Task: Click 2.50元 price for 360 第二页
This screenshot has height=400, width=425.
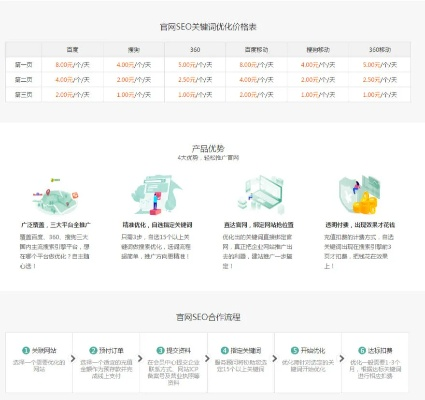Action: click(x=187, y=80)
